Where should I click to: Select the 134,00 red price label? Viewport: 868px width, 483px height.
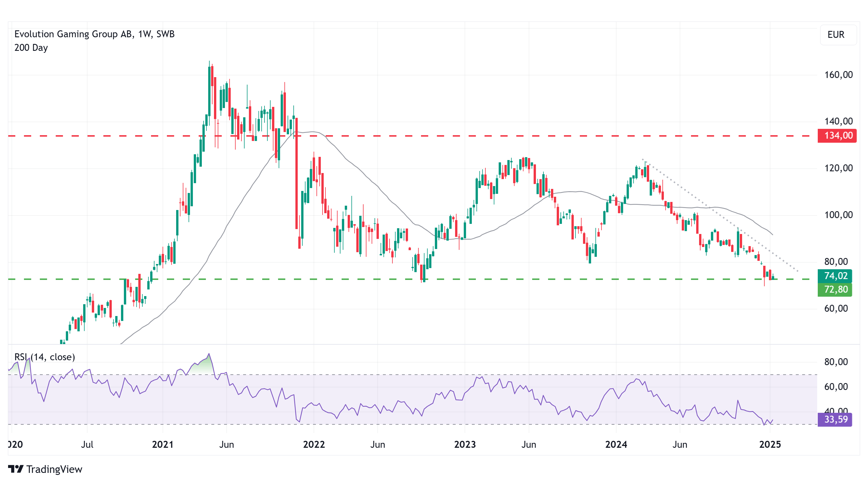click(837, 135)
